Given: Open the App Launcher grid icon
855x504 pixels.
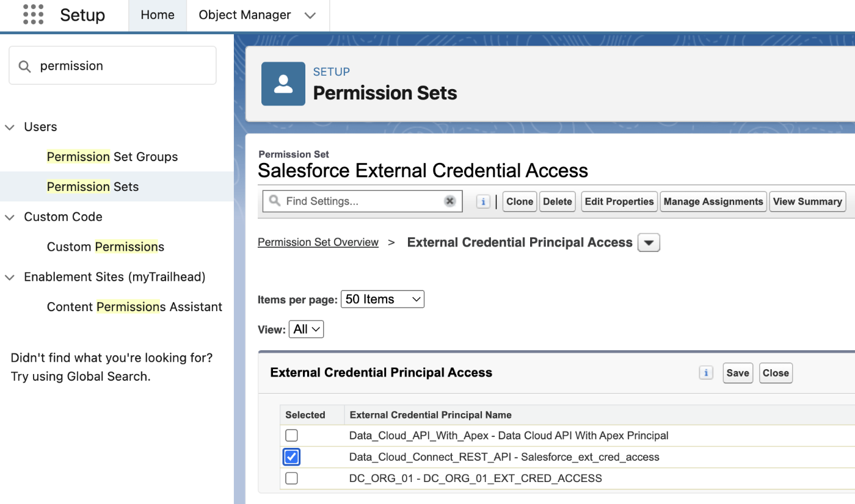Looking at the screenshot, I should point(33,15).
